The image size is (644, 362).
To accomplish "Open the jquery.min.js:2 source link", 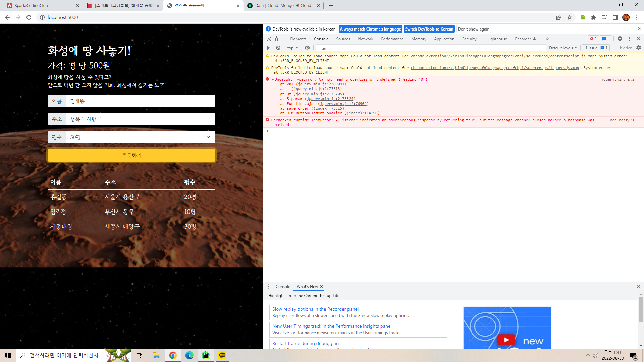I will 618,80.
